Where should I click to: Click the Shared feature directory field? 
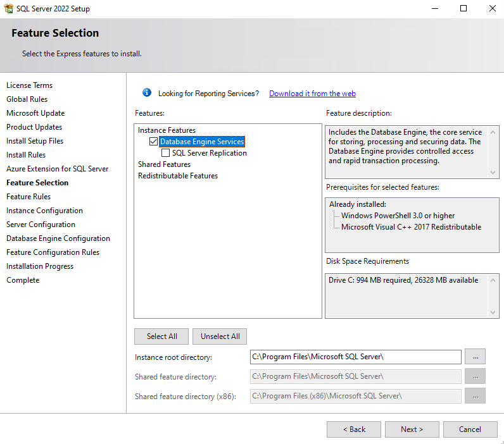click(355, 376)
